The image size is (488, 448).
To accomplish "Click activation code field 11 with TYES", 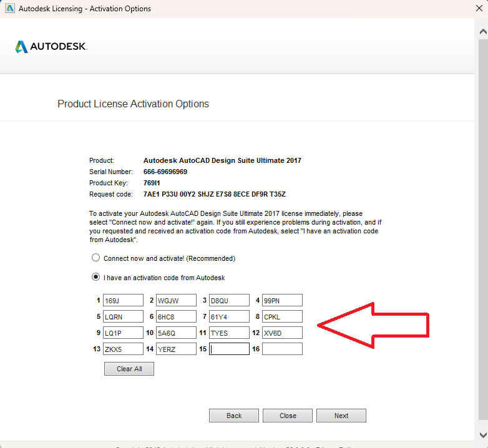I will point(229,333).
